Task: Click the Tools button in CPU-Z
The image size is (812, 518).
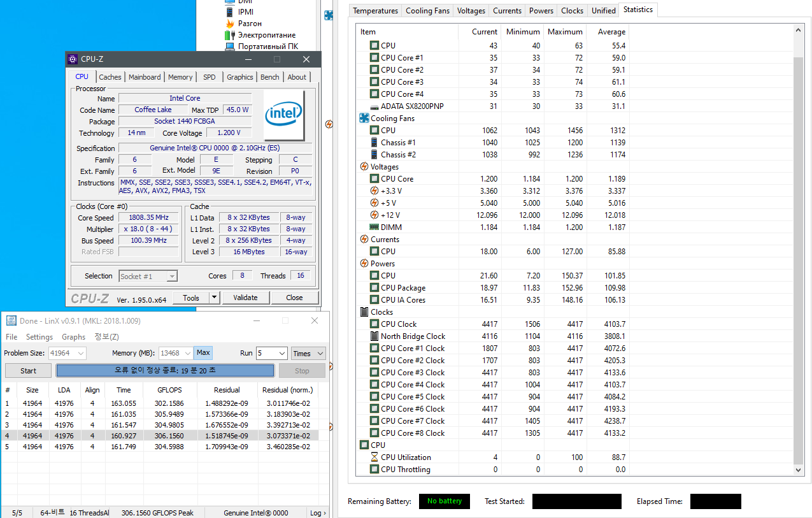Action: point(191,298)
